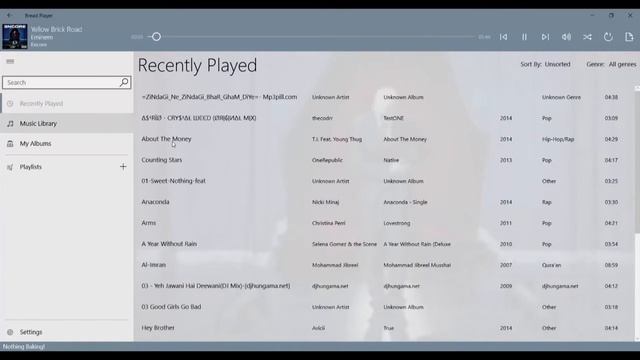
Task: Open the volume control
Action: click(x=566, y=37)
